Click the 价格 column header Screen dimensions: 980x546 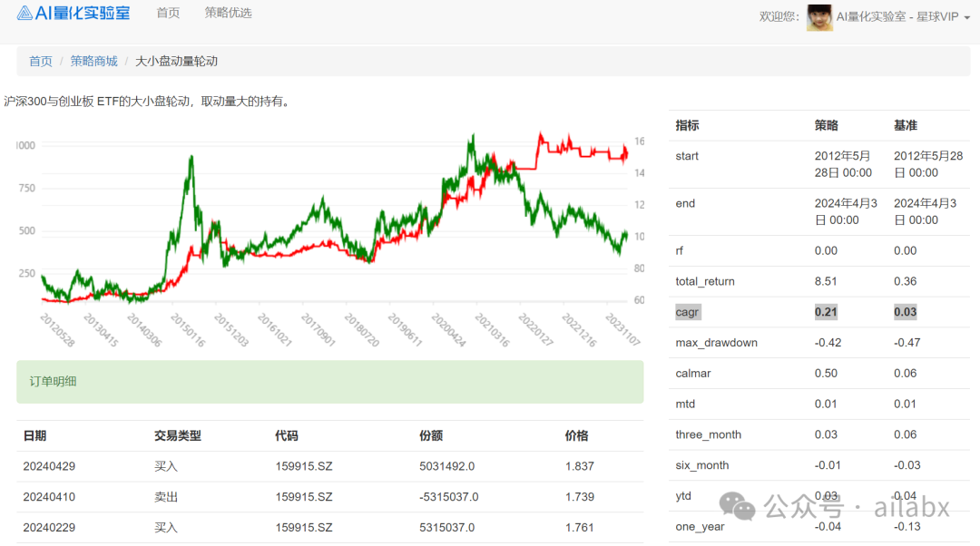tap(577, 436)
